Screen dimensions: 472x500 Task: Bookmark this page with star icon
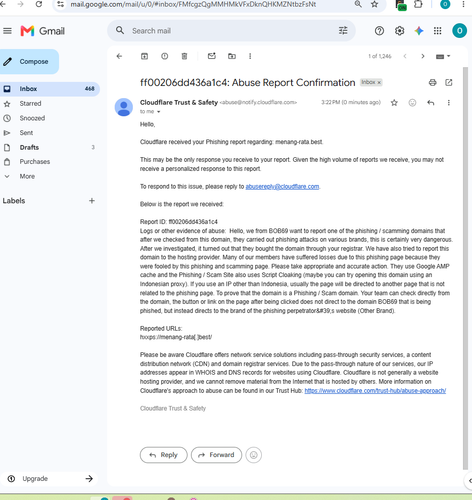pos(374,4)
